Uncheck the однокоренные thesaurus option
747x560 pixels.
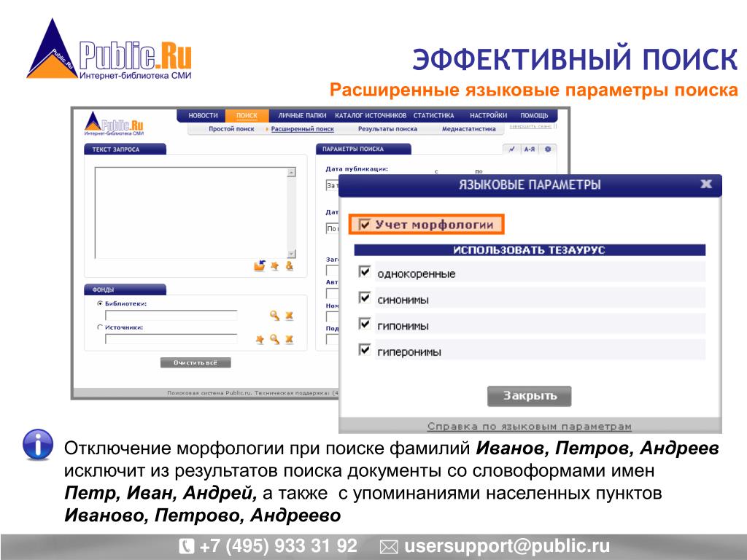[x=365, y=271]
